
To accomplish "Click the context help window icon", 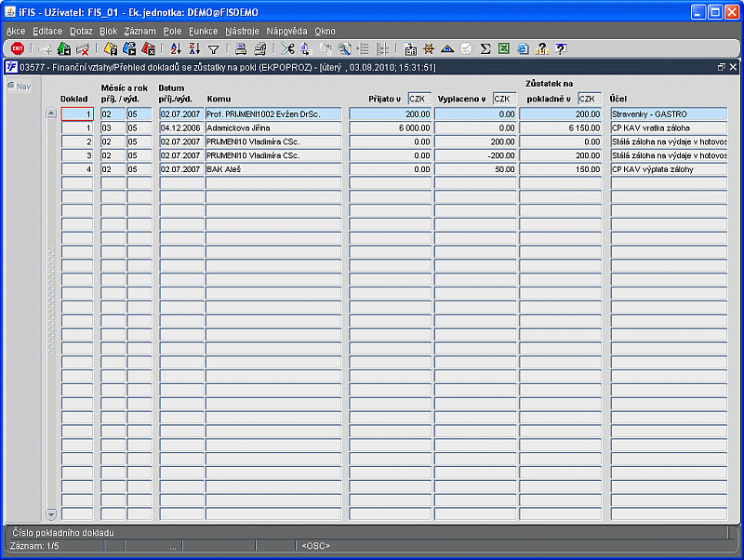I will coord(561,48).
